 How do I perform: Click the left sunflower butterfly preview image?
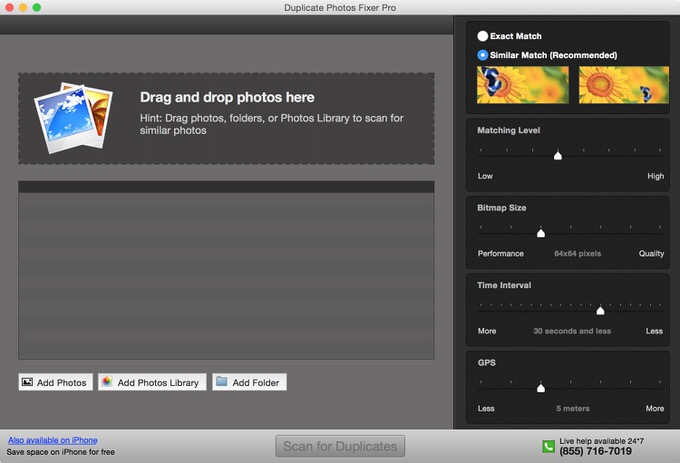pos(522,85)
